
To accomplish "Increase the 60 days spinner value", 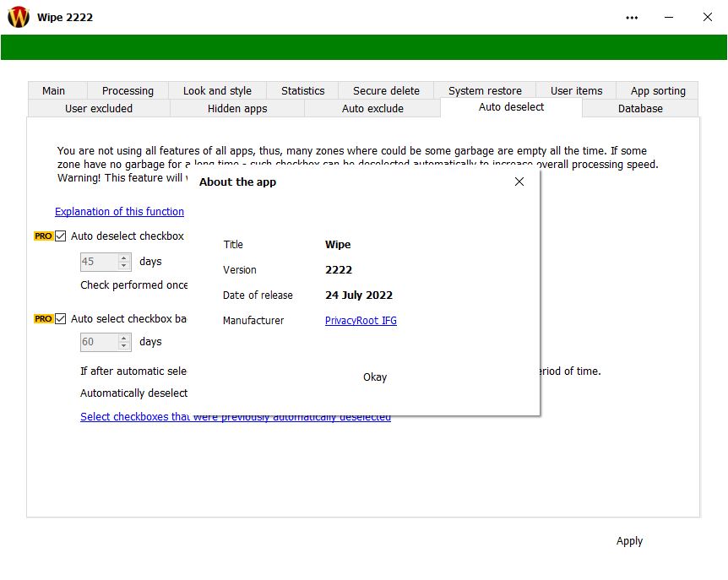I will coord(124,338).
